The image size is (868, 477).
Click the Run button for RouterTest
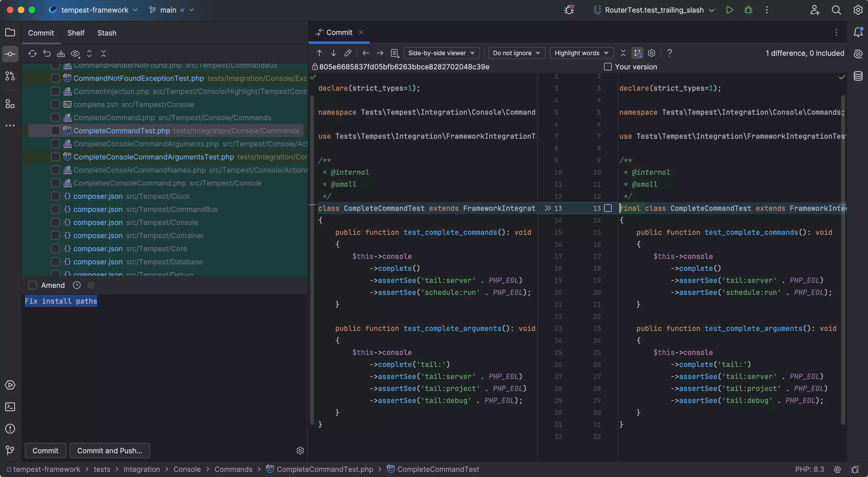(x=729, y=10)
